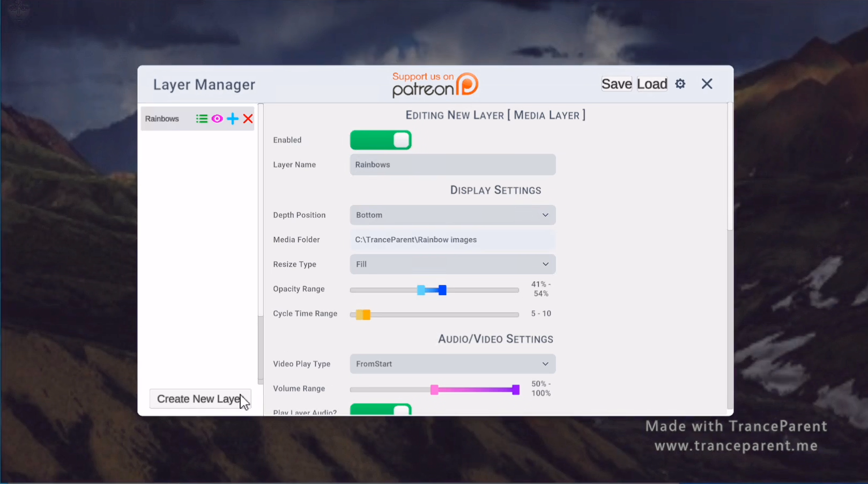Open settings with the gear icon

tap(680, 84)
